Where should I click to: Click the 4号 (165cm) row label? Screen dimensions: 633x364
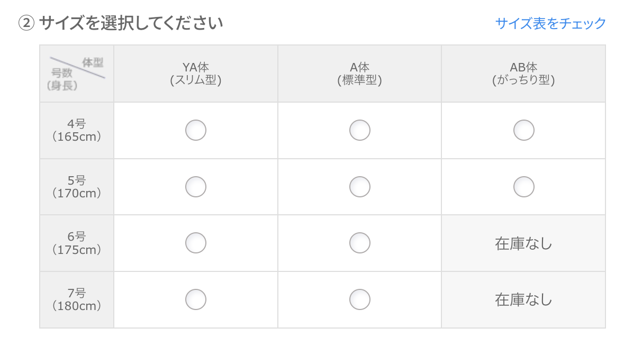77,130
